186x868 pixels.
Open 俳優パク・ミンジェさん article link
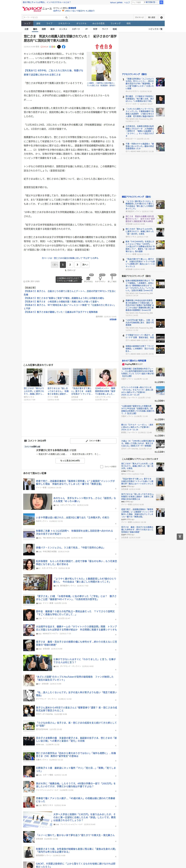click(x=70, y=548)
